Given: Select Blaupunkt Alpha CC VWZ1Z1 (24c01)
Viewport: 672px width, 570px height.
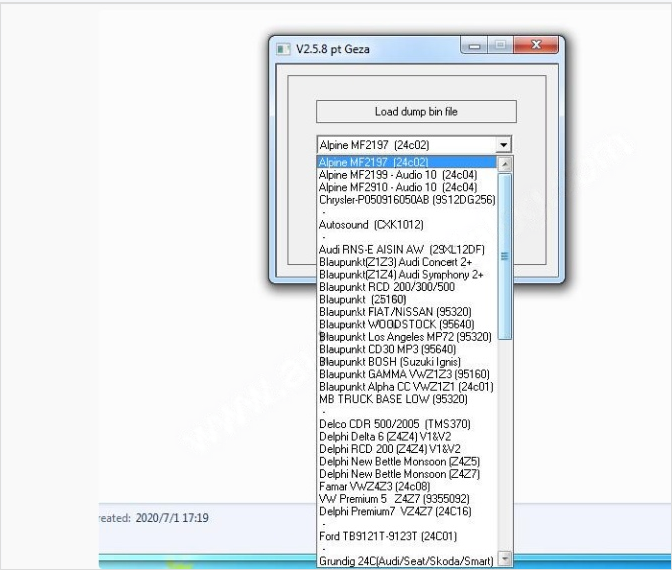Looking at the screenshot, I should (x=407, y=386).
